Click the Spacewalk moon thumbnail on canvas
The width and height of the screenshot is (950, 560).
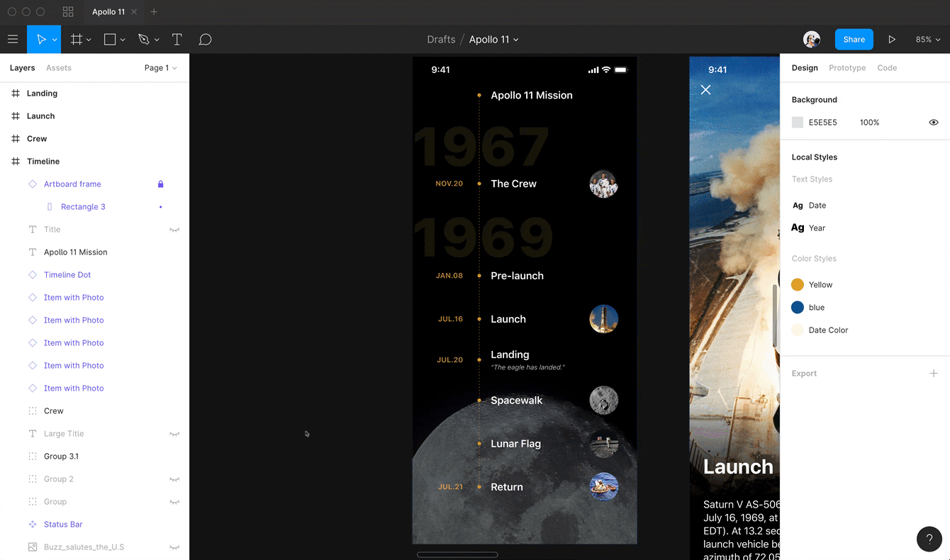604,401
